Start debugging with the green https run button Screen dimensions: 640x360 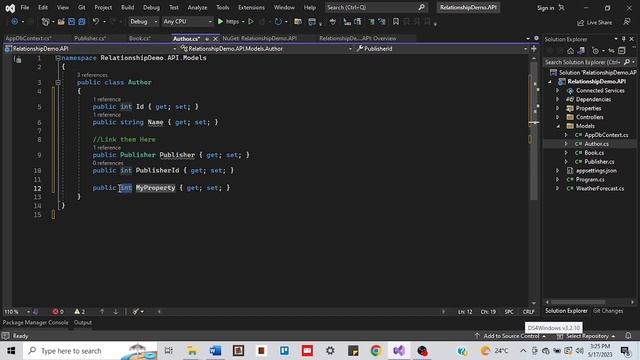220,22
